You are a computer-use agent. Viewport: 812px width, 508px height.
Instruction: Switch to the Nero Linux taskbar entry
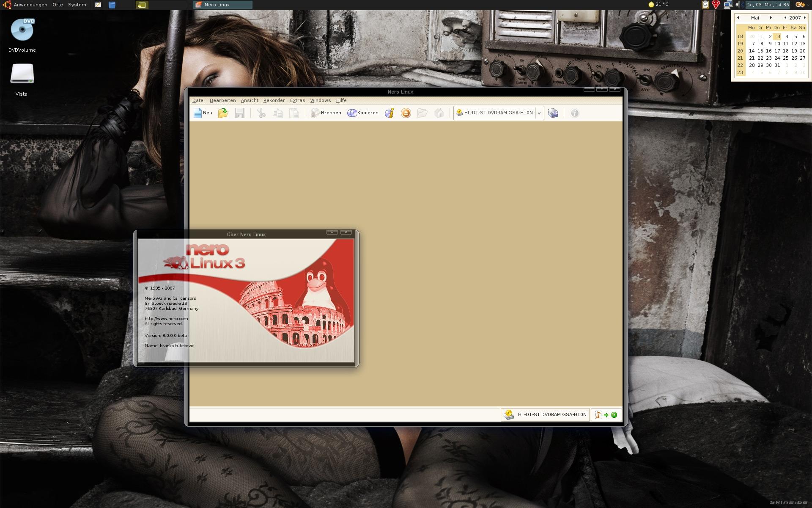point(223,5)
